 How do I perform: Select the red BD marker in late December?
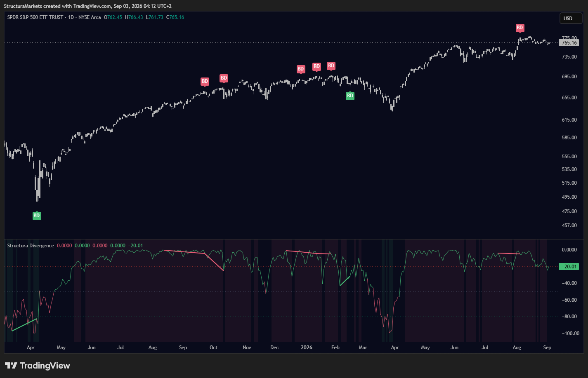click(301, 69)
